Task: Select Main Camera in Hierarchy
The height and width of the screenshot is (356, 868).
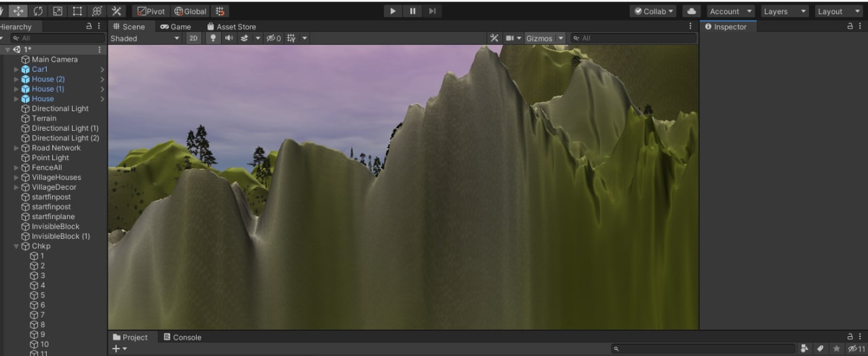Action: (54, 60)
